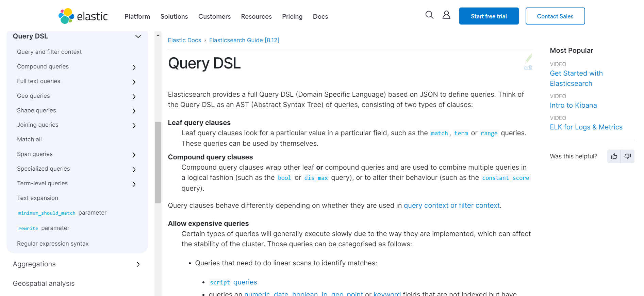This screenshot has width=644, height=296.
Task: Open the Platform menu
Action: 137,16
